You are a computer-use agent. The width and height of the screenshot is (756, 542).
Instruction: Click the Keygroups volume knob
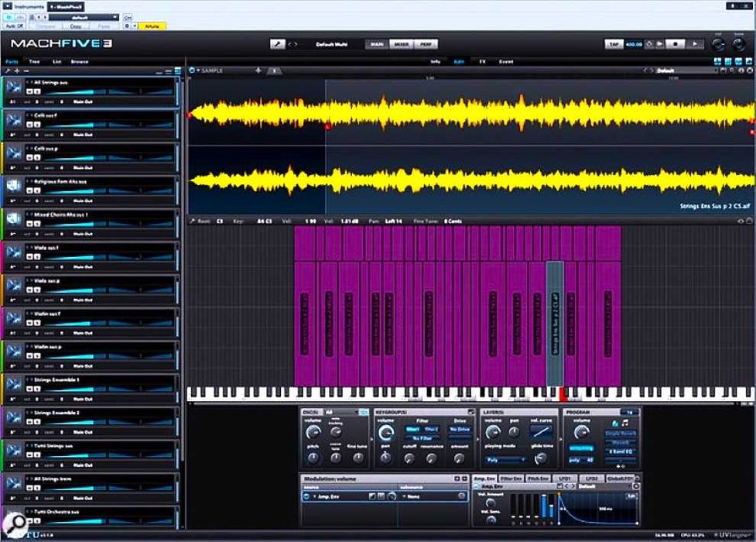pos(385,434)
